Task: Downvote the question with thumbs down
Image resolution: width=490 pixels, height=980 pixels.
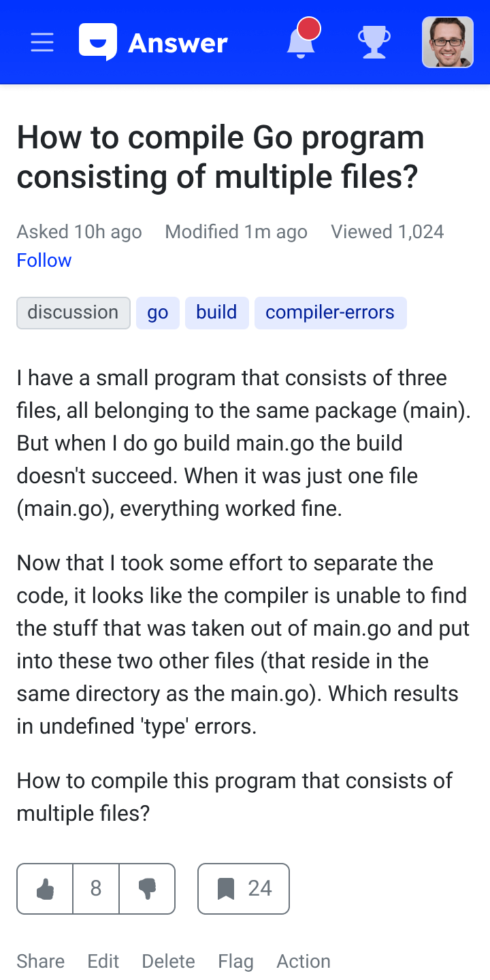Action: (147, 889)
